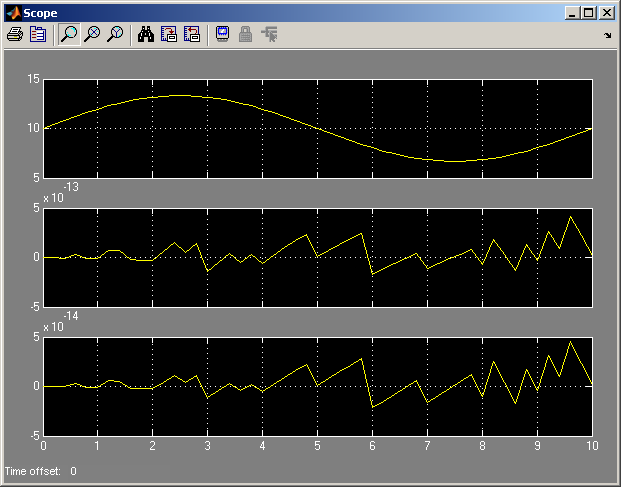Image resolution: width=621 pixels, height=487 pixels.
Task: Click the lock axes selection icon
Action: tap(246, 34)
